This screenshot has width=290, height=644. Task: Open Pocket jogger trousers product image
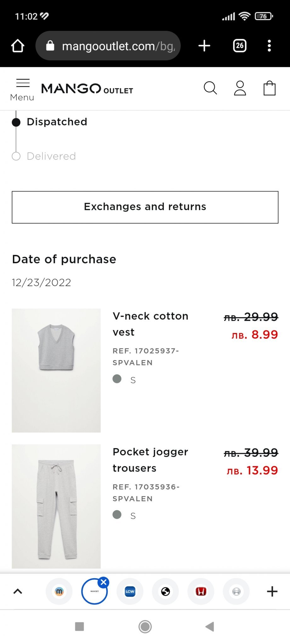[x=56, y=506]
